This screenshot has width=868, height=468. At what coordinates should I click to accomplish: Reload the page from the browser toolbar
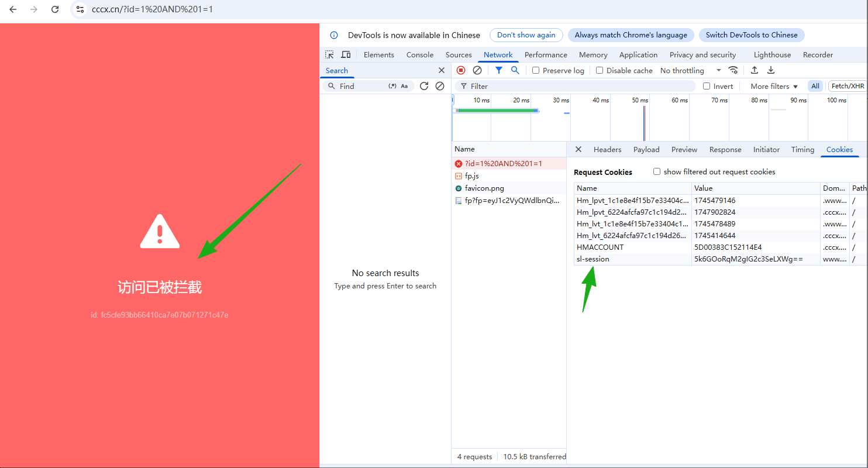click(x=55, y=9)
